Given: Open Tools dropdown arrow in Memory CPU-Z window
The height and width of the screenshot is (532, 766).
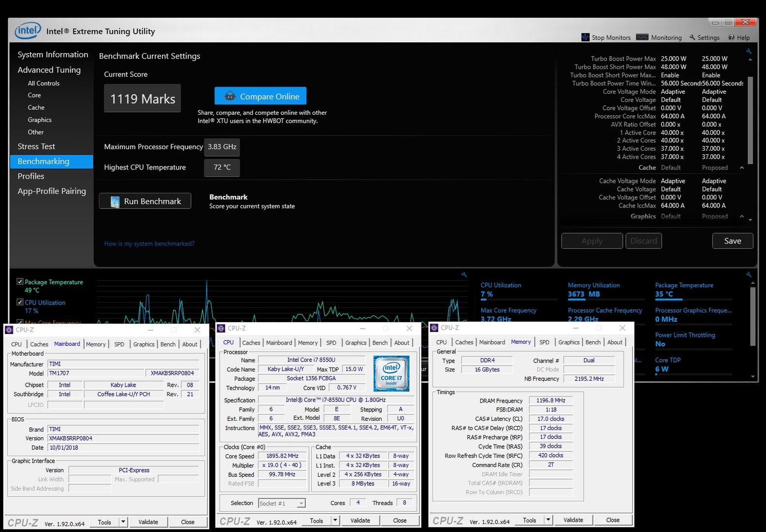Looking at the screenshot, I should pyautogui.click(x=548, y=520).
